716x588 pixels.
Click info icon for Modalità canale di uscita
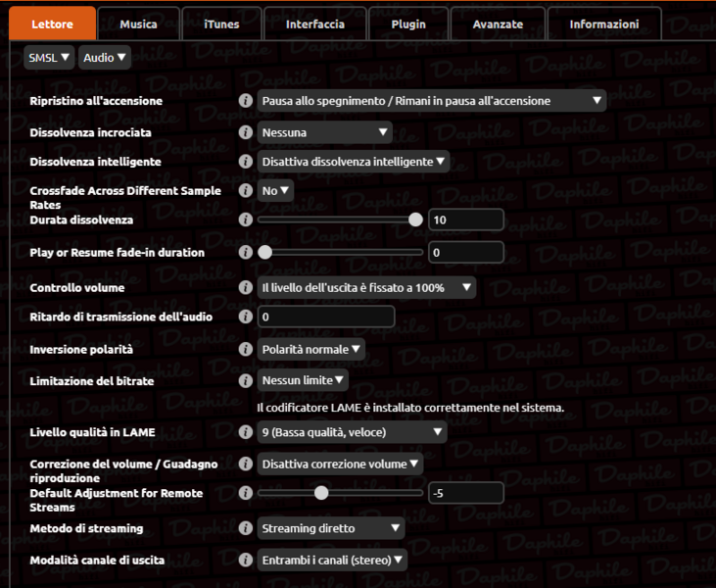pyautogui.click(x=245, y=560)
